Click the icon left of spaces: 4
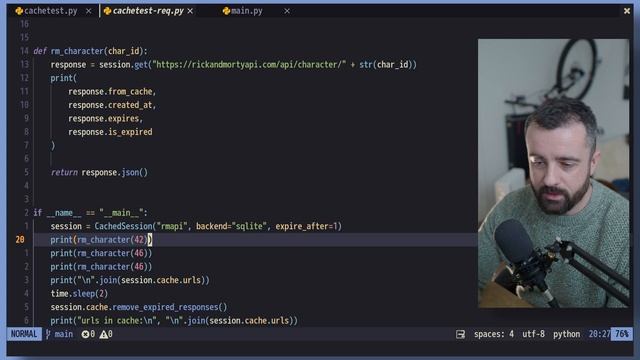Screen dimensions: 640x360 click(x=460, y=334)
